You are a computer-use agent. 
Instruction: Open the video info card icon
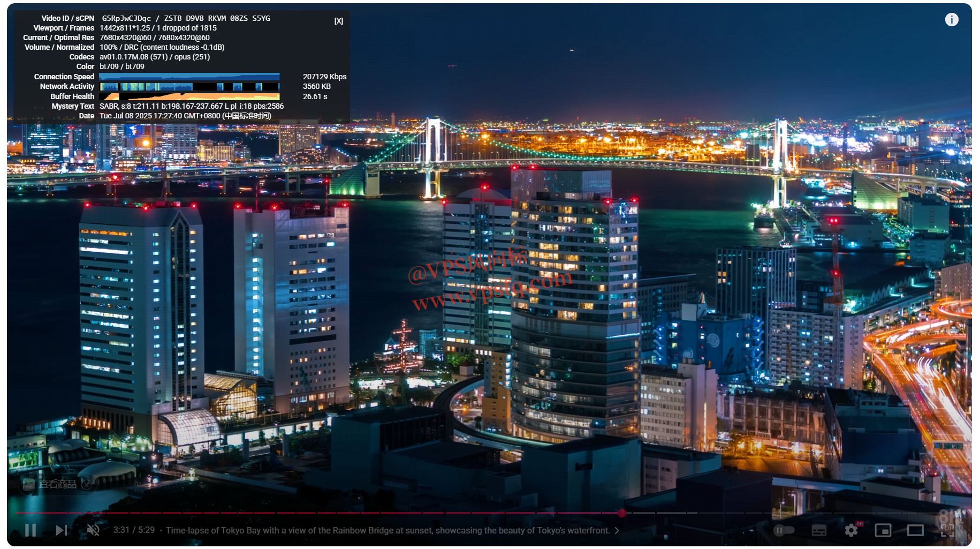951,20
